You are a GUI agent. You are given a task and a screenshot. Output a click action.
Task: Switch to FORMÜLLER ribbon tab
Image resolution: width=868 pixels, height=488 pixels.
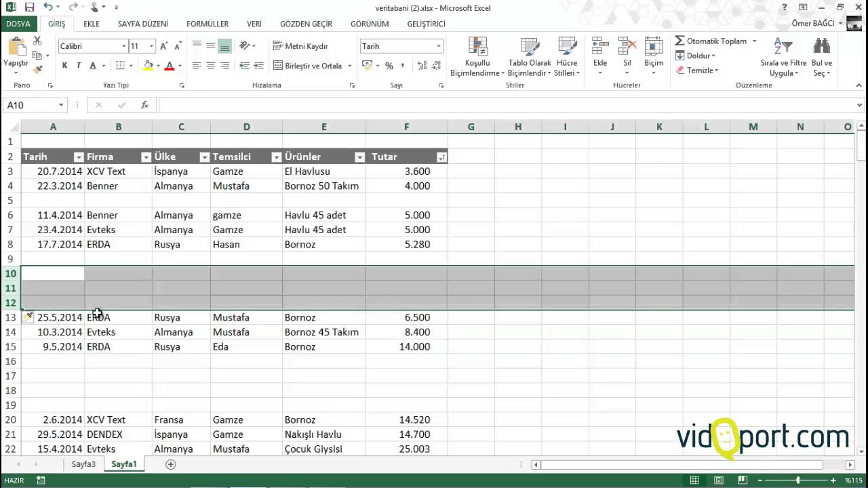click(x=208, y=24)
